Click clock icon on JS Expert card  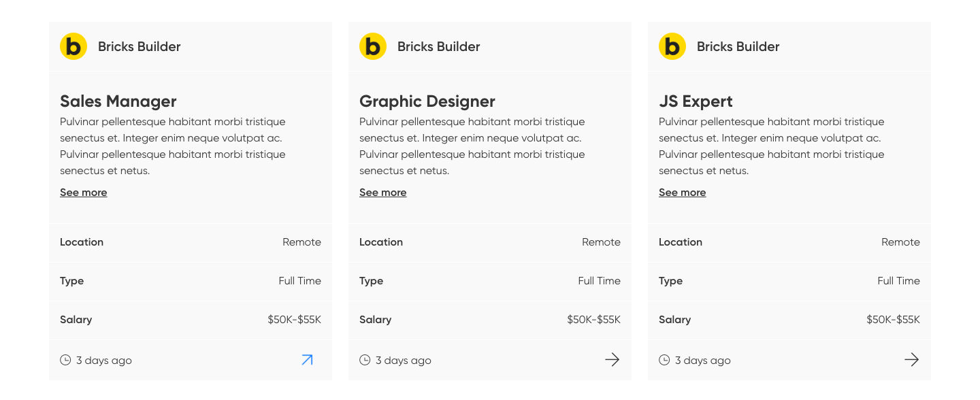[664, 360]
